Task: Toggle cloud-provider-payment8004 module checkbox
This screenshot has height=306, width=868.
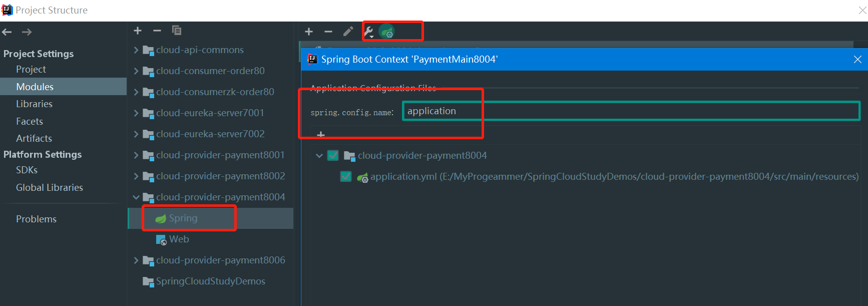Action: coord(333,156)
